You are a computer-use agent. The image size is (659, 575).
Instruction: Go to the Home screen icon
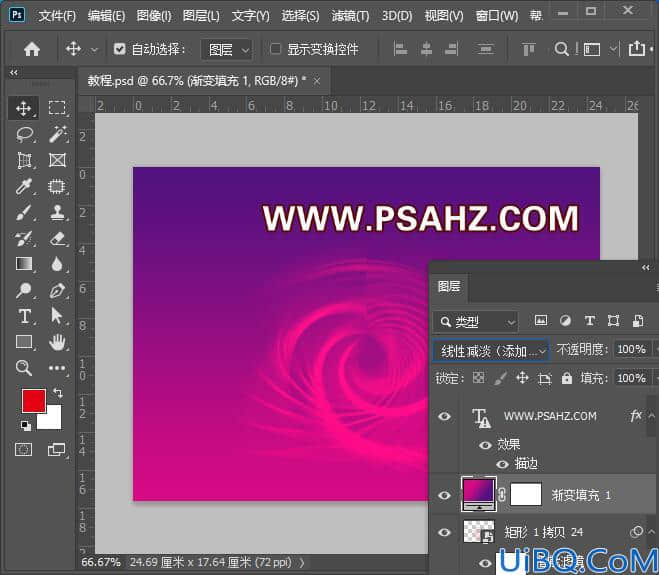click(x=32, y=49)
